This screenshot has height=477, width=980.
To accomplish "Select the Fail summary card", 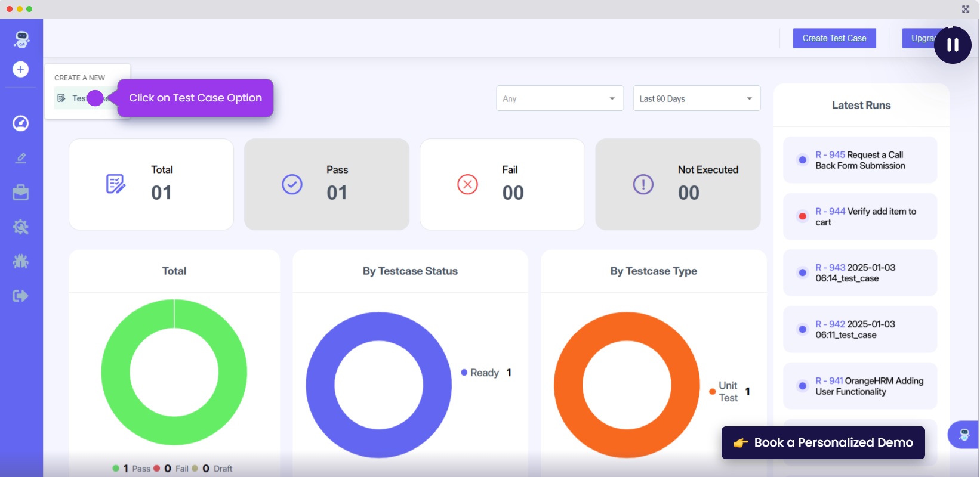I will pyautogui.click(x=502, y=184).
